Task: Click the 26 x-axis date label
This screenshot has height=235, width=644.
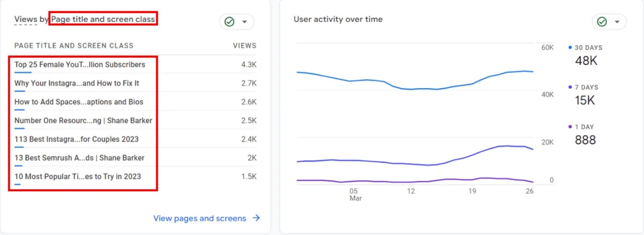Action: point(529,191)
